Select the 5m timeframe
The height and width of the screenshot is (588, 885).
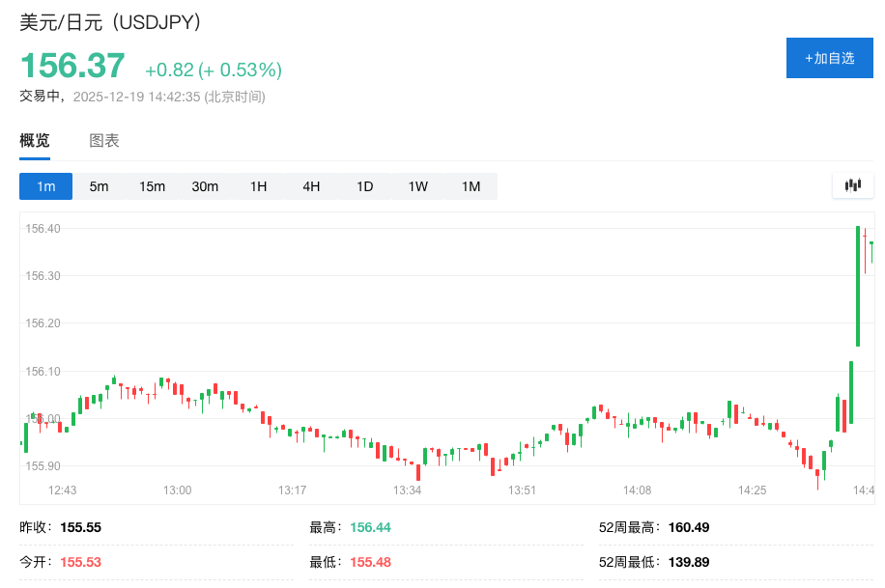(x=99, y=186)
